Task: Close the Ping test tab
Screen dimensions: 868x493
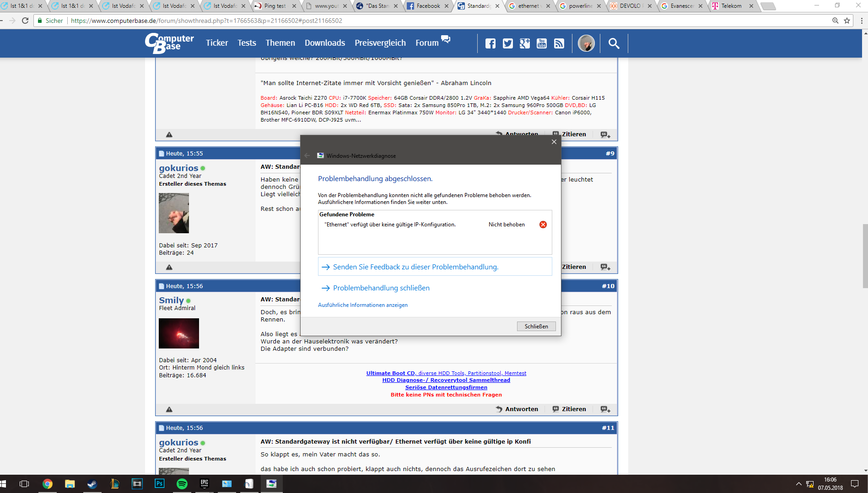Action: [x=294, y=6]
